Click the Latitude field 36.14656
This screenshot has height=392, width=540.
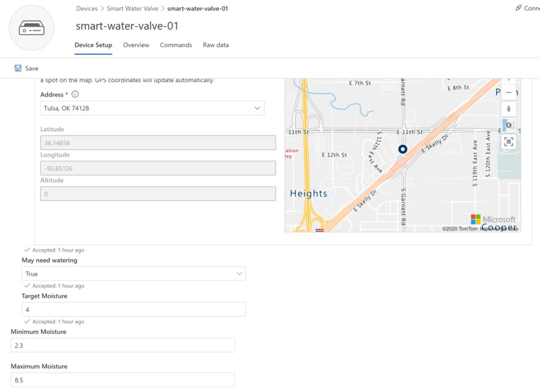[x=158, y=143]
